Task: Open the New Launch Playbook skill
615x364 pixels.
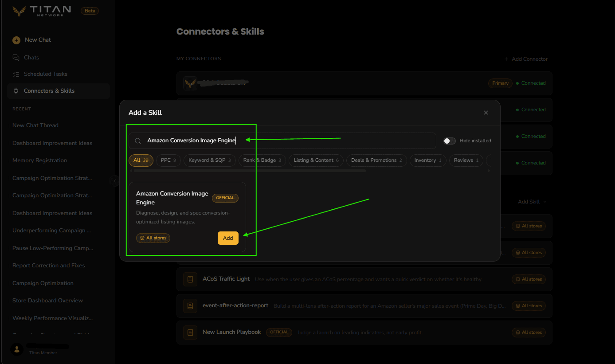Action: click(364, 333)
